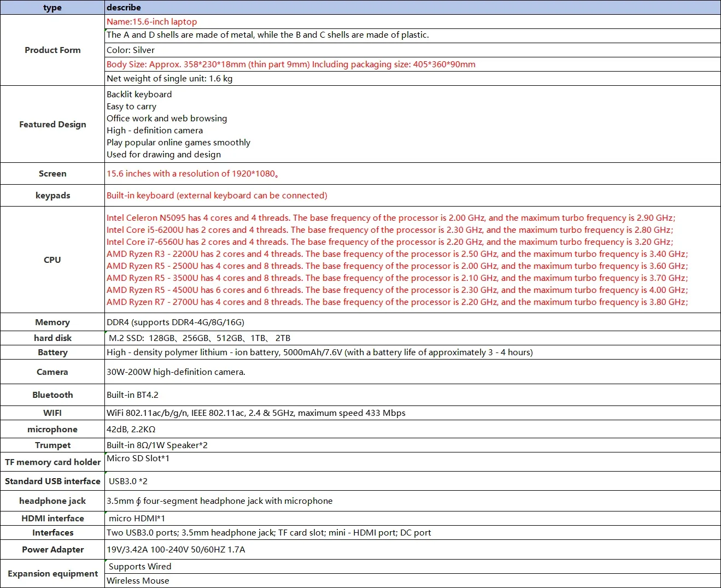
Task: Click the 'type' column header
Action: [x=52, y=7]
